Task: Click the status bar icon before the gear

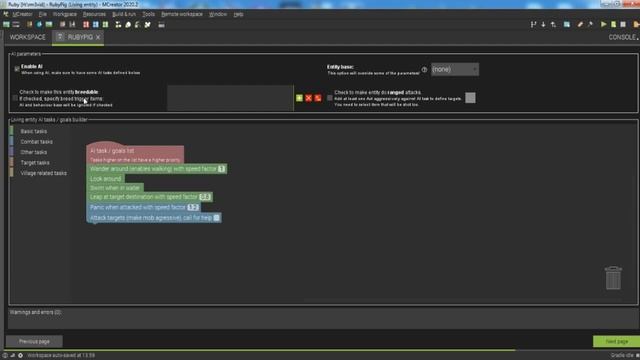Action: tap(13, 356)
